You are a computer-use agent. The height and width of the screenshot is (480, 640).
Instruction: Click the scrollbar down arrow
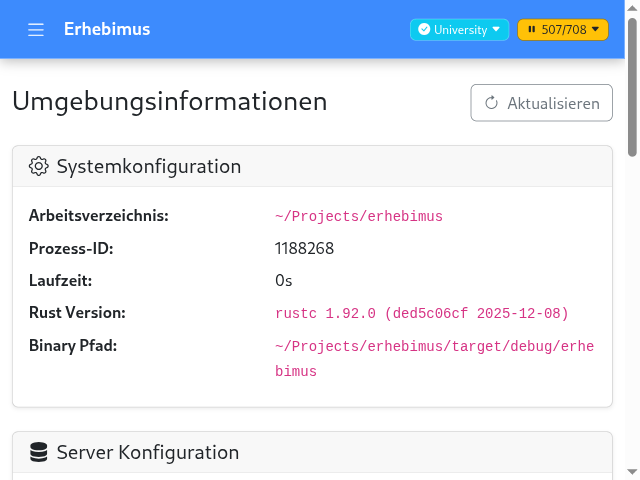pyautogui.click(x=633, y=472)
